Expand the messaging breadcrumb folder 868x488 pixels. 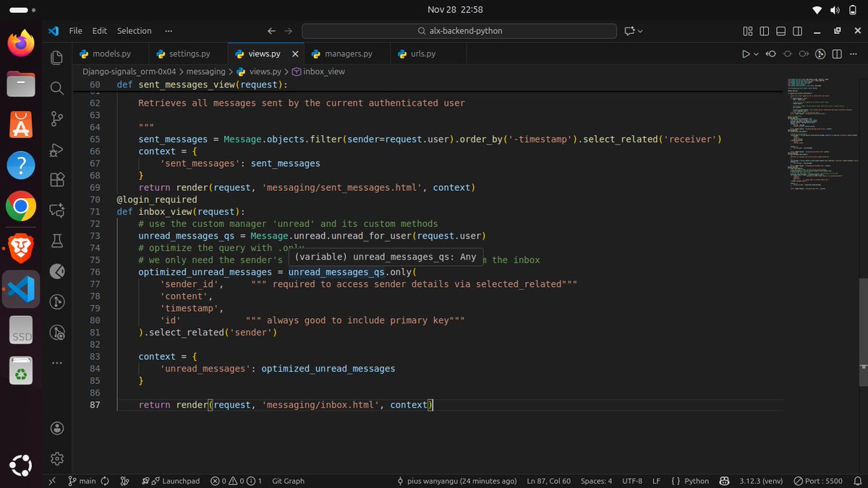205,72
